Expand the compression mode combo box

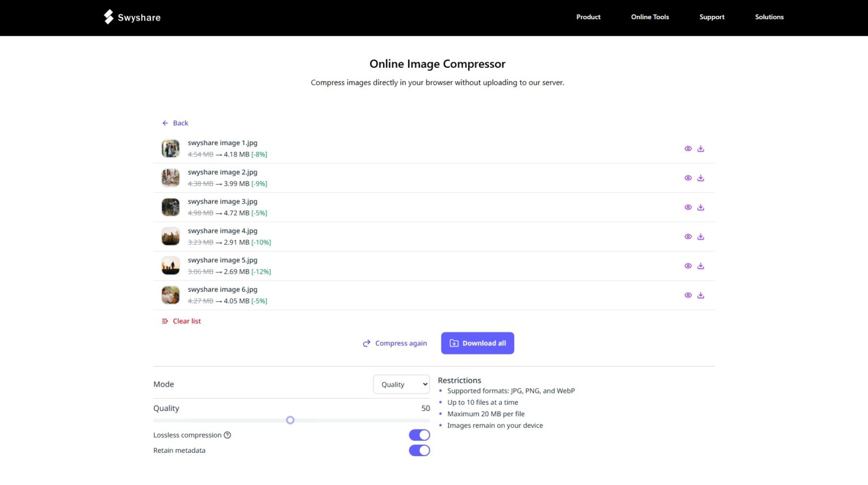click(401, 384)
